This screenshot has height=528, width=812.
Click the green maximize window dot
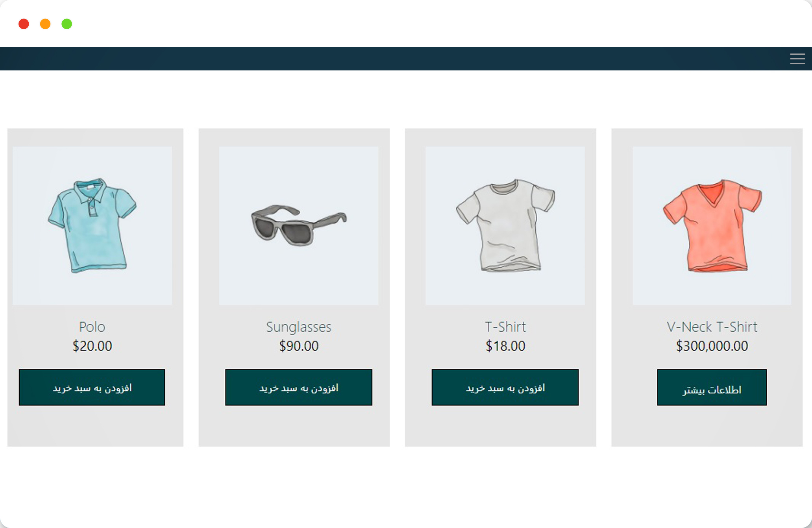tap(67, 24)
